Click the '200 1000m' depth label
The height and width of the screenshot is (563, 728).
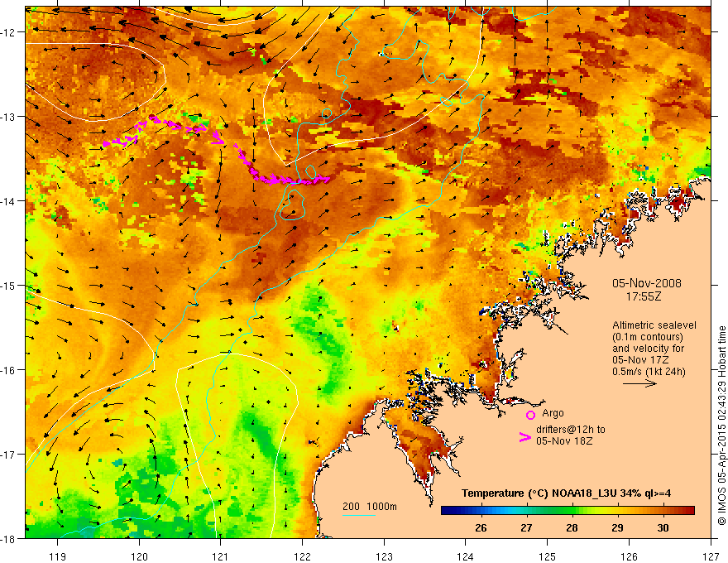(370, 507)
